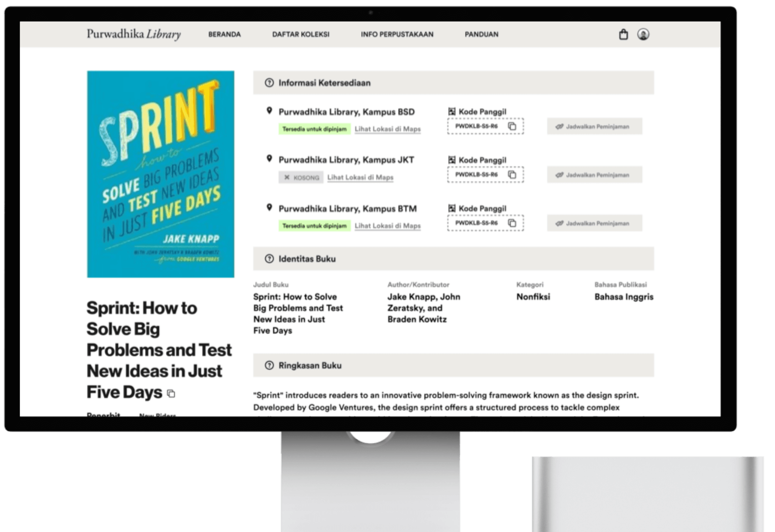Click location pin for Kampus JKT
This screenshot has width=775, height=532.
[269, 159]
